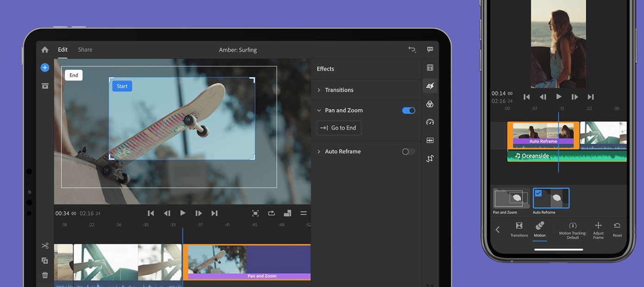Open Motion Tracking Default on phone
This screenshot has height=287, width=644.
[573, 230]
